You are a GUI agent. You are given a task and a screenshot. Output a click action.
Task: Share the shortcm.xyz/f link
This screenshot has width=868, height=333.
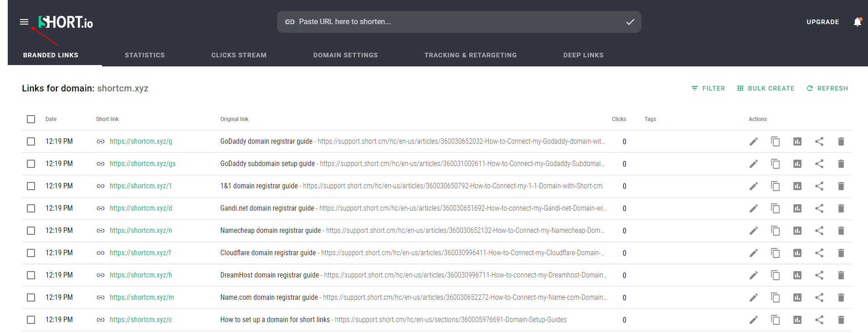pos(819,253)
